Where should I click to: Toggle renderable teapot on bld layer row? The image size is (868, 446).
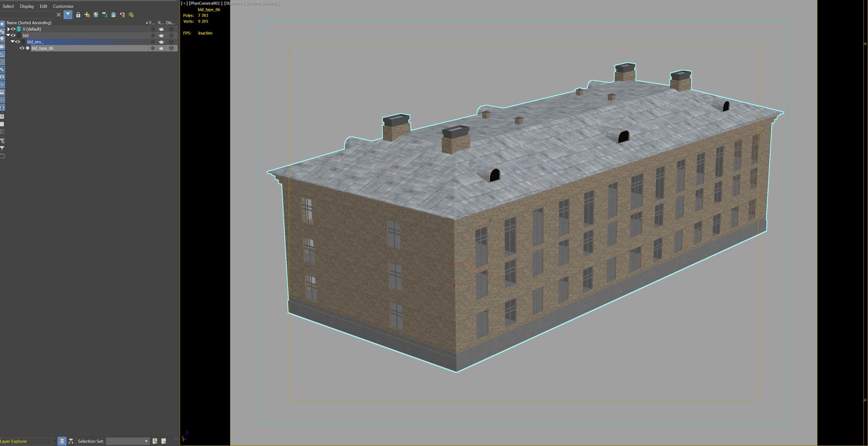pos(161,35)
